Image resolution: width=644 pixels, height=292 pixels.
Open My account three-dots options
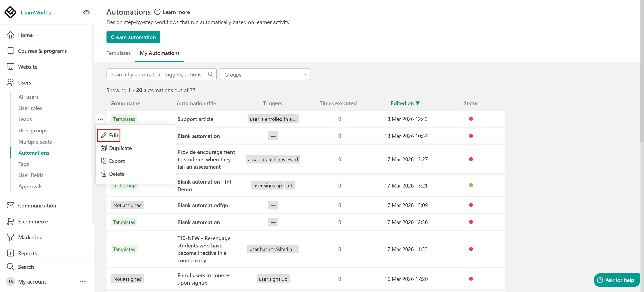click(x=83, y=281)
